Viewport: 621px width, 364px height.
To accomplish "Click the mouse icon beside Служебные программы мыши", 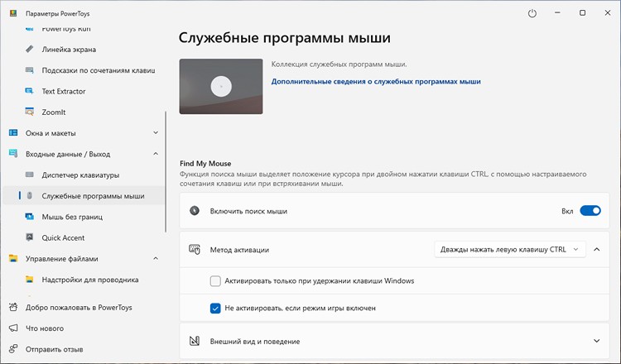I will pos(29,196).
